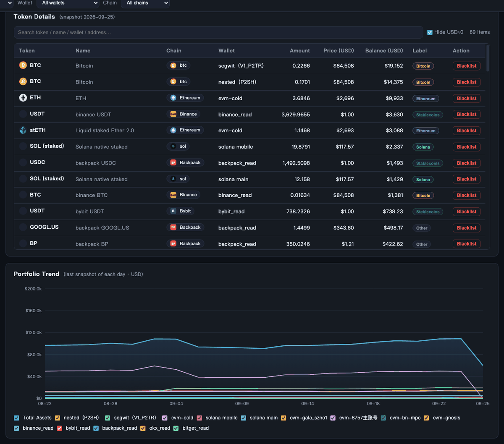Click the Binance chain icon in the binance USDT row
504x444 pixels.
[x=173, y=114]
